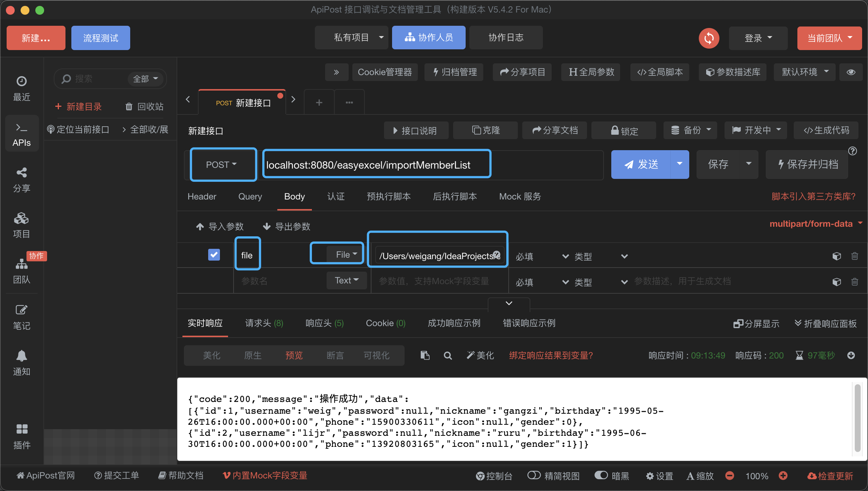This screenshot has width=868, height=491.
Task: Toggle the simplified view switch
Action: tap(534, 475)
